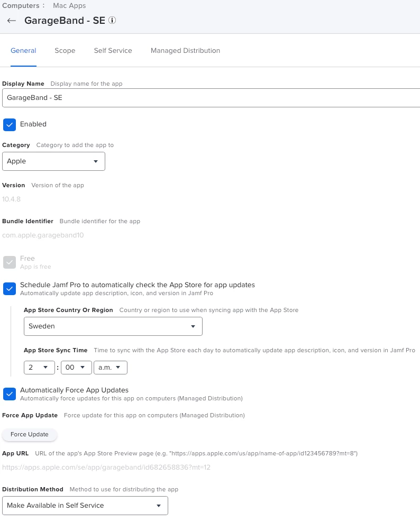Open Distribution Method dropdown
Screen dimensions: 420x522
85,506
